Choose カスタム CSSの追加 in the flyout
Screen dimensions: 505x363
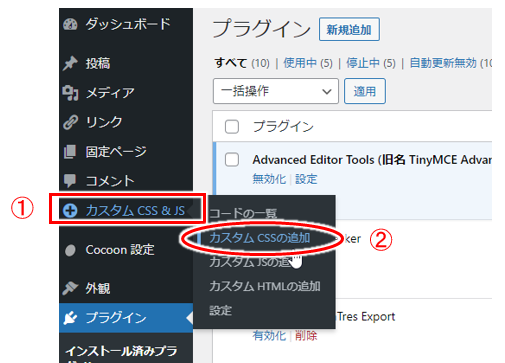(260, 238)
